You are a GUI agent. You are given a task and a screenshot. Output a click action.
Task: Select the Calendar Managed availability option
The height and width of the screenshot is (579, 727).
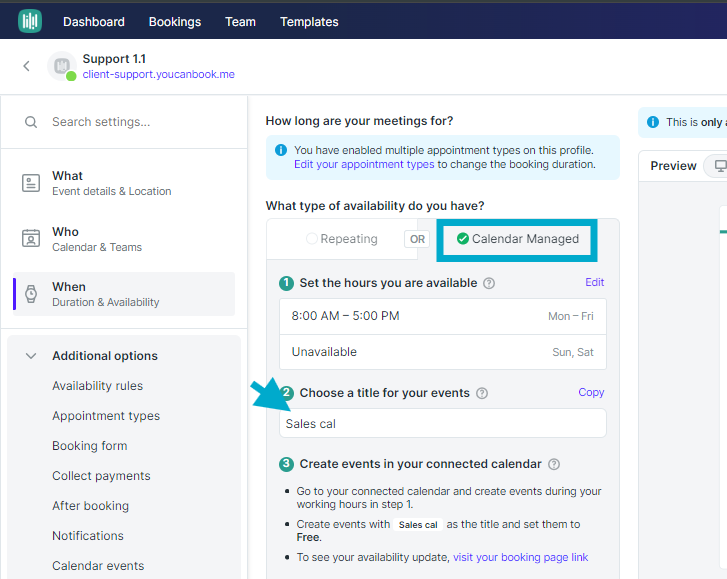coord(517,239)
